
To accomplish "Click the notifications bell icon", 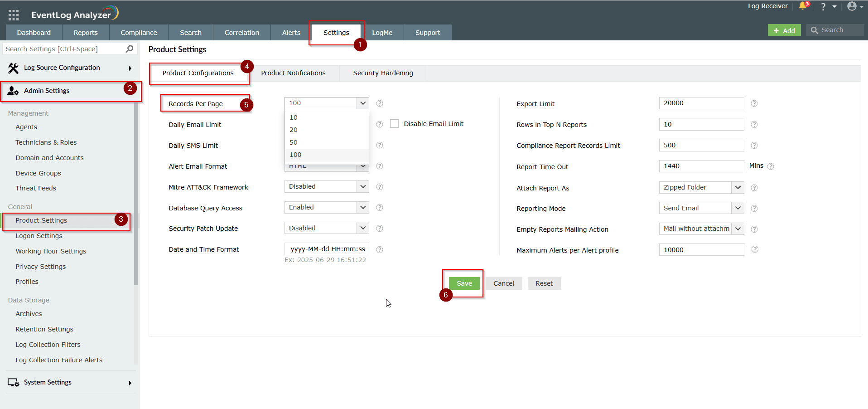I will [803, 6].
